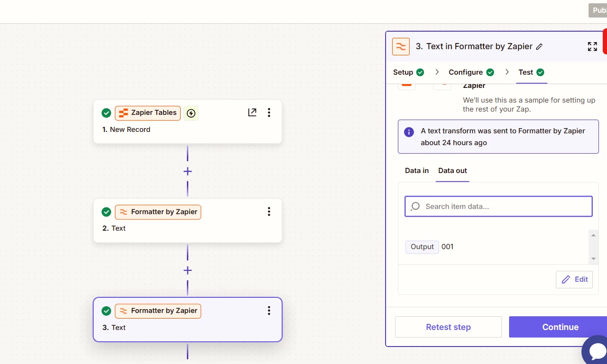Add a step between steps 2 and 3
The image size is (607, 364).
[187, 270]
